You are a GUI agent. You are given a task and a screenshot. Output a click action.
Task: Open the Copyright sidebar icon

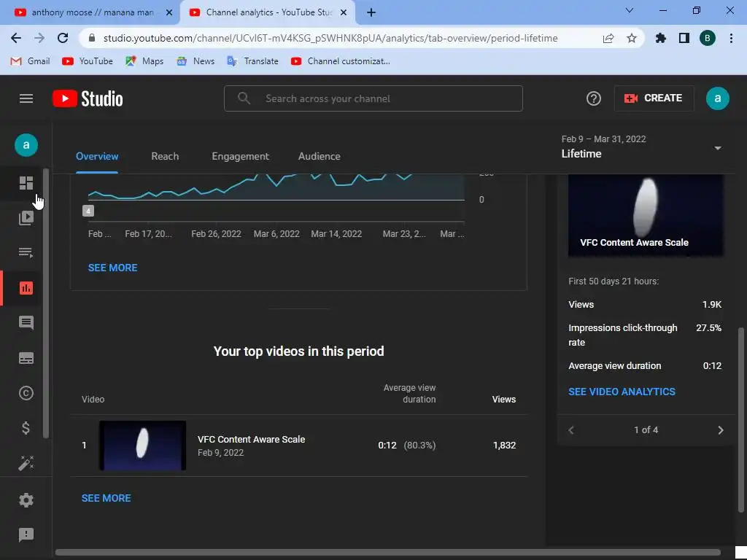tap(26, 393)
